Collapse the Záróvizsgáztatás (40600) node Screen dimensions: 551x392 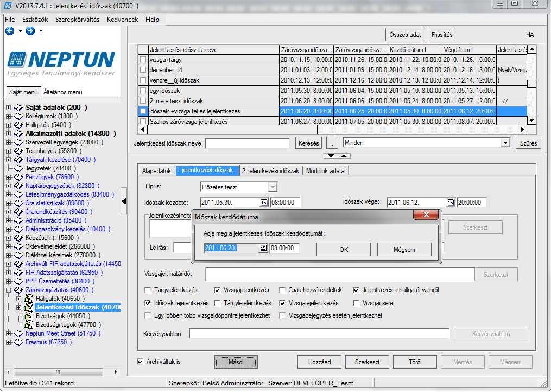[8, 290]
